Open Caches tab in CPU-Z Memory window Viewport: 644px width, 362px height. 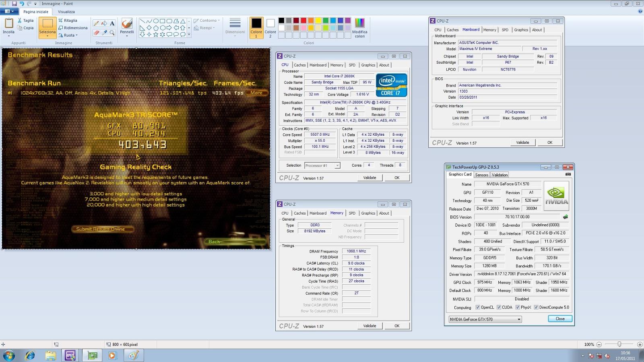point(299,213)
